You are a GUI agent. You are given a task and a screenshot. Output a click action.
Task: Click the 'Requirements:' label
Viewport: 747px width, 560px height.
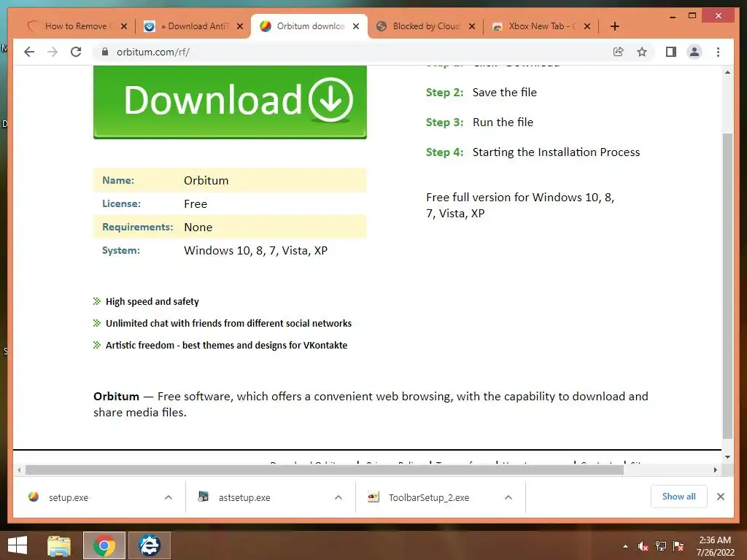coord(137,227)
